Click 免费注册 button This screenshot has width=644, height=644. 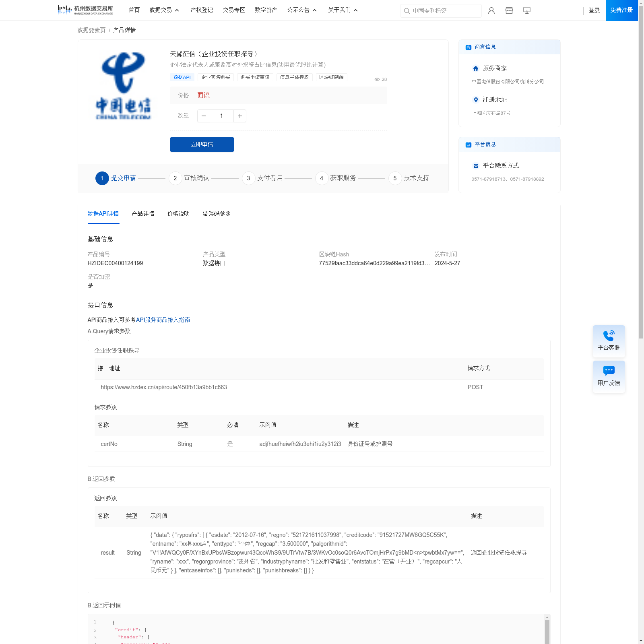tap(621, 10)
